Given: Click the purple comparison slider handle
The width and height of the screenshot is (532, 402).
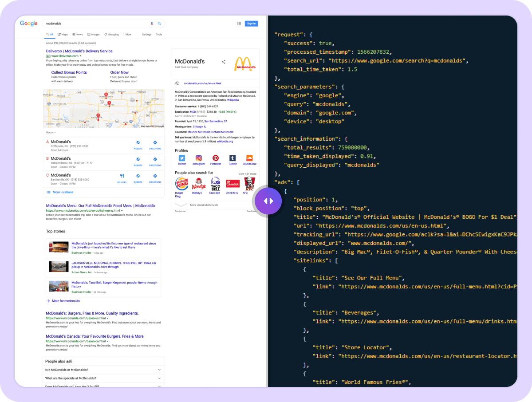Looking at the screenshot, I should pyautogui.click(x=268, y=201).
